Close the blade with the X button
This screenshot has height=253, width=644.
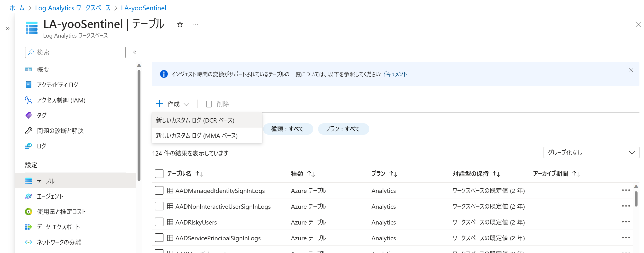[638, 24]
